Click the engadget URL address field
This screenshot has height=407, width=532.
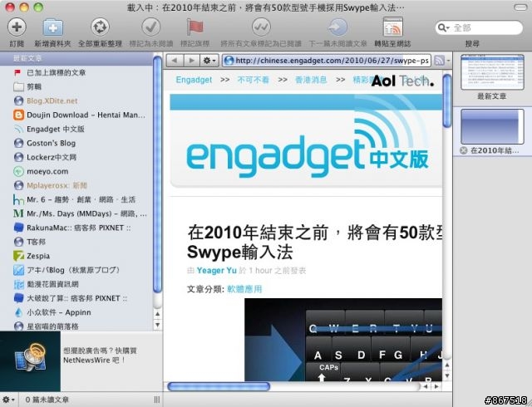pyautogui.click(x=327, y=61)
